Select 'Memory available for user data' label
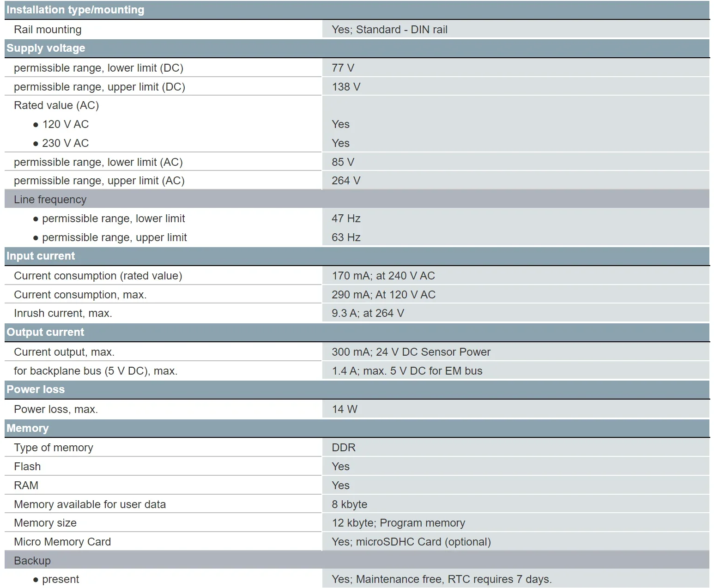Image resolution: width=714 pixels, height=588 pixels. coord(90,504)
